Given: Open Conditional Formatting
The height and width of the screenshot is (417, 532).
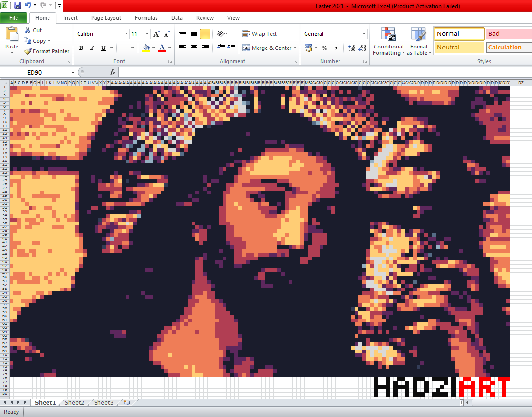Looking at the screenshot, I should tap(388, 42).
